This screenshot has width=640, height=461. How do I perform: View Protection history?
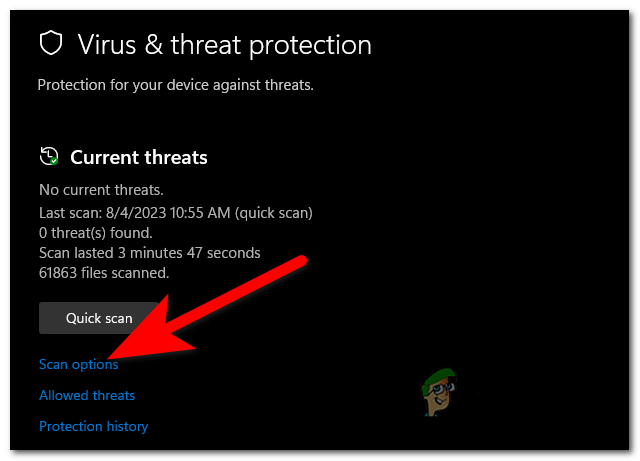93,426
